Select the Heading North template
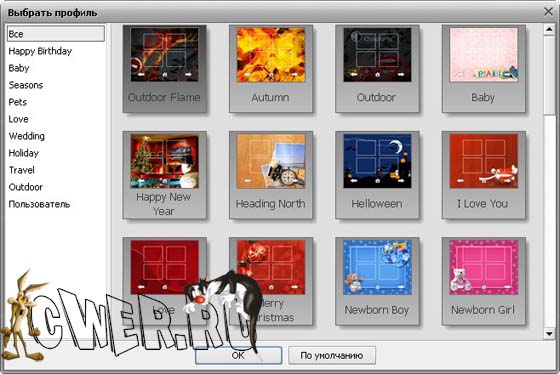 pyautogui.click(x=271, y=175)
